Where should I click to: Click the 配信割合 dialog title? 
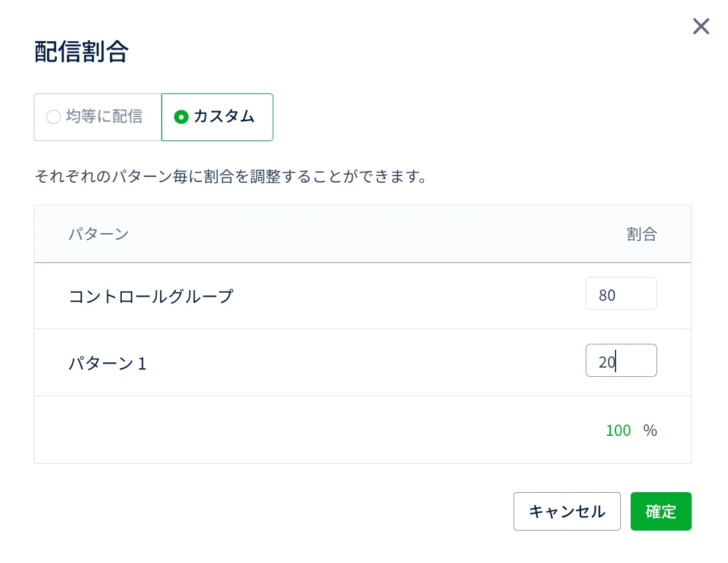point(81,52)
